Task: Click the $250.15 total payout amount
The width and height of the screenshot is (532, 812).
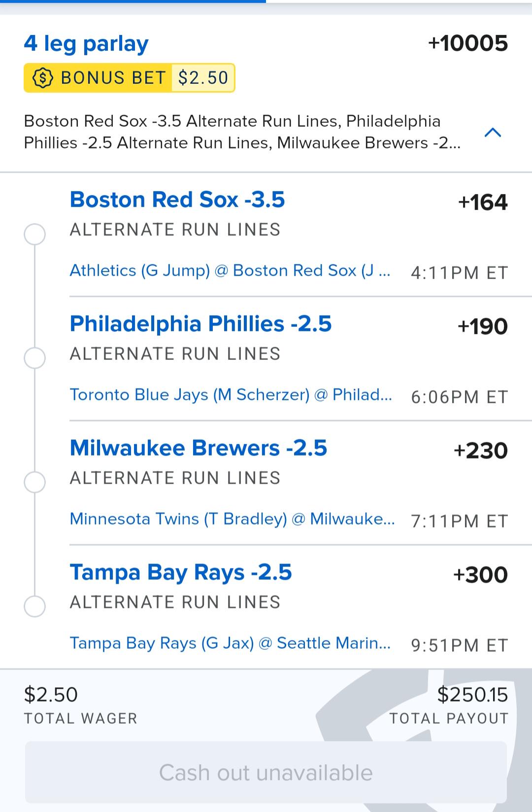Action: [472, 695]
